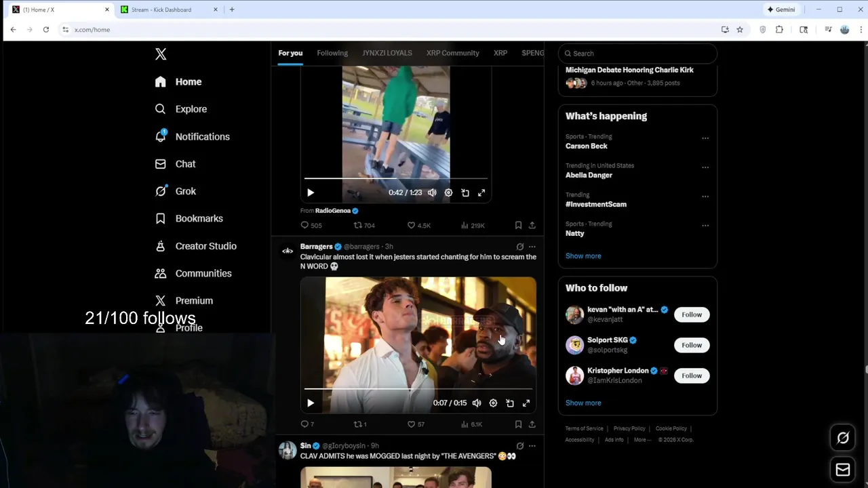The width and height of the screenshot is (868, 488).
Task: Select the For you tab
Action: [290, 53]
